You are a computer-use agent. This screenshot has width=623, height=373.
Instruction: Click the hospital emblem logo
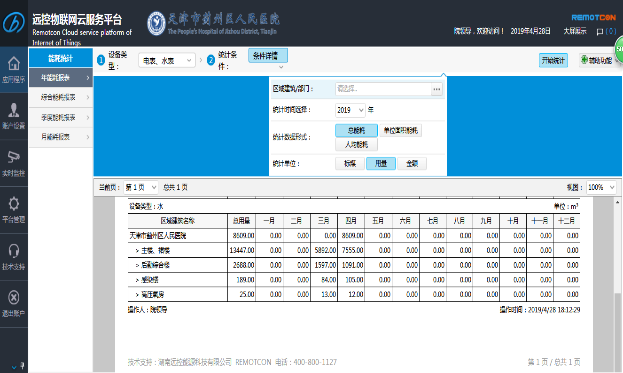(x=156, y=23)
